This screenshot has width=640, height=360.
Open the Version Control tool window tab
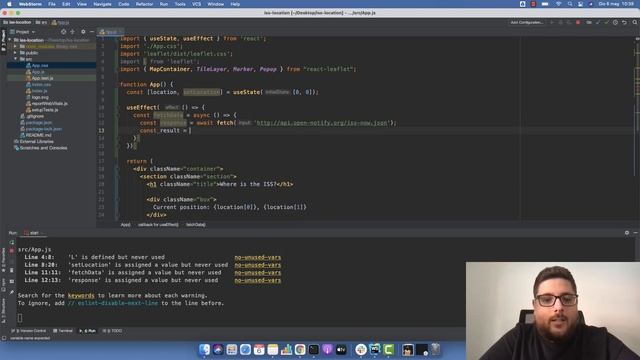click(29, 331)
